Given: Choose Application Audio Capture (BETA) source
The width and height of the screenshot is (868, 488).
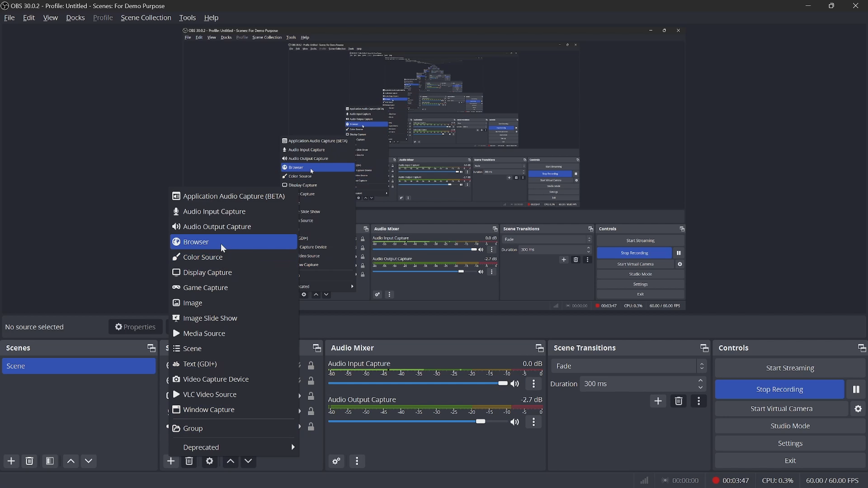Looking at the screenshot, I should point(233,197).
